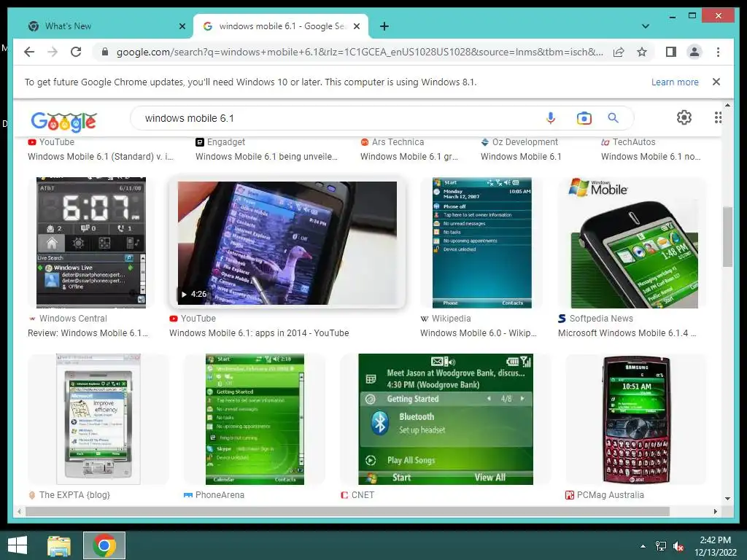
Task: Open taskbar clock and date
Action: pyautogui.click(x=715, y=546)
